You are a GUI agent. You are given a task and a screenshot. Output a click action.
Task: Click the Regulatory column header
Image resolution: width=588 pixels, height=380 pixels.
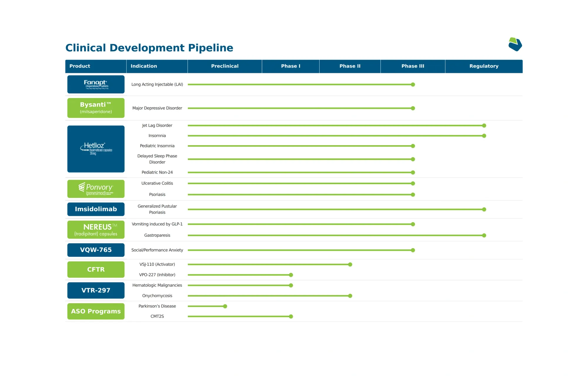(x=484, y=66)
